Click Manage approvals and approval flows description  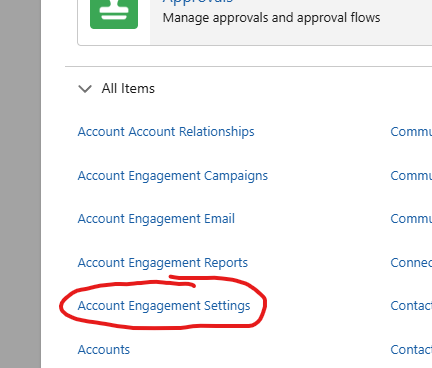271,18
